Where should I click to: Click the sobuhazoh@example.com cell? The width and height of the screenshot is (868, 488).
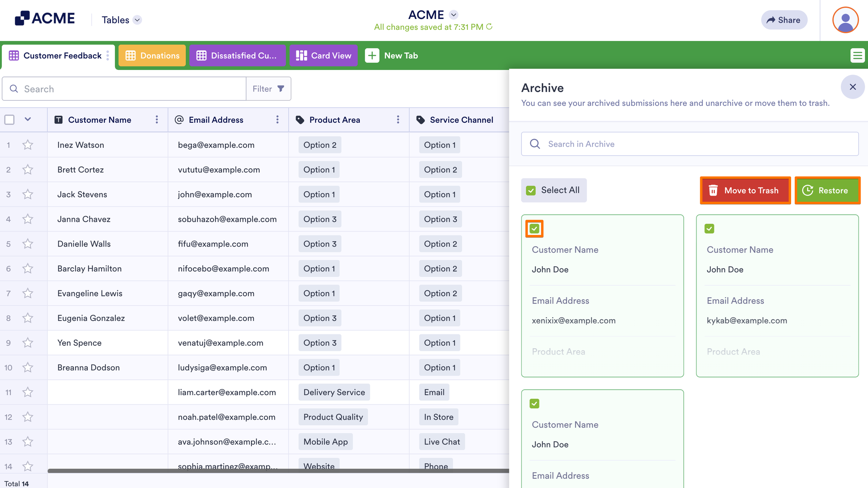pos(228,219)
